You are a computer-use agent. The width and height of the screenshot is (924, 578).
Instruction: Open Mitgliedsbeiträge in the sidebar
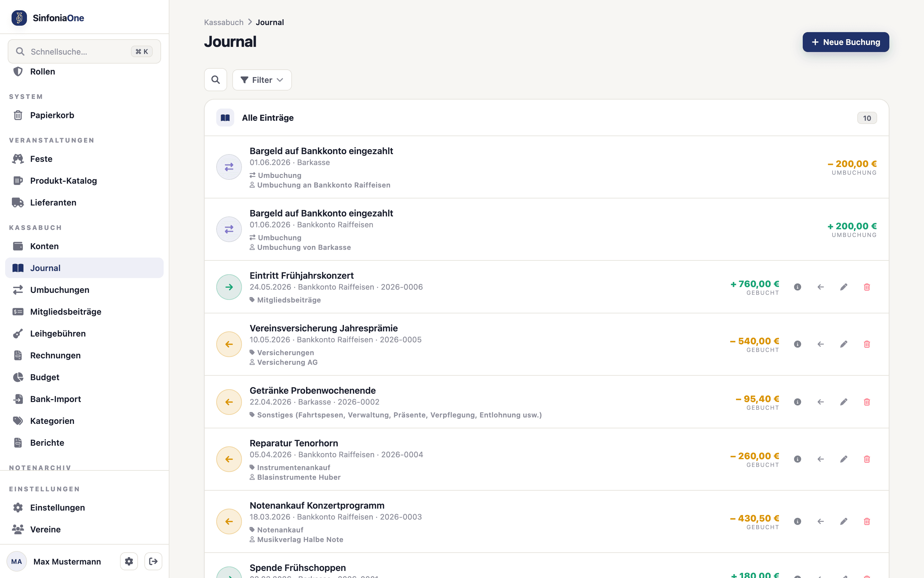pos(84,311)
